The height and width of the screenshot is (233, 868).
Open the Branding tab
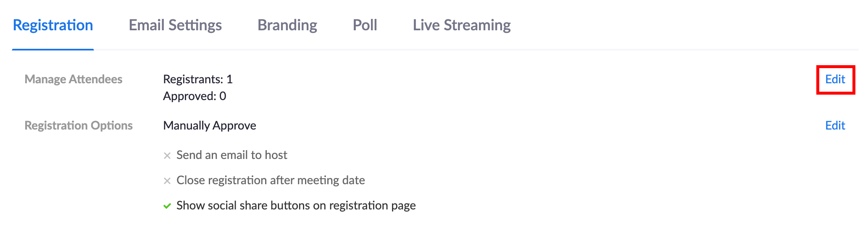(x=287, y=25)
